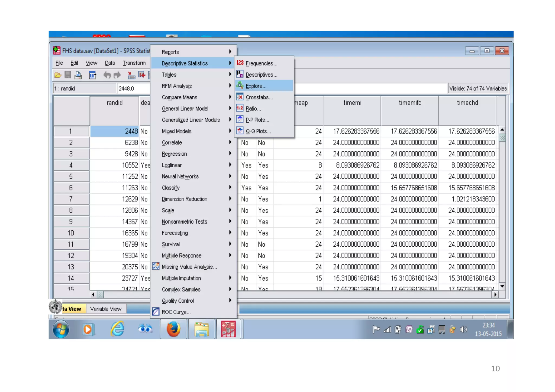Launch Firefox from the taskbar
The image size is (555, 392).
click(173, 329)
